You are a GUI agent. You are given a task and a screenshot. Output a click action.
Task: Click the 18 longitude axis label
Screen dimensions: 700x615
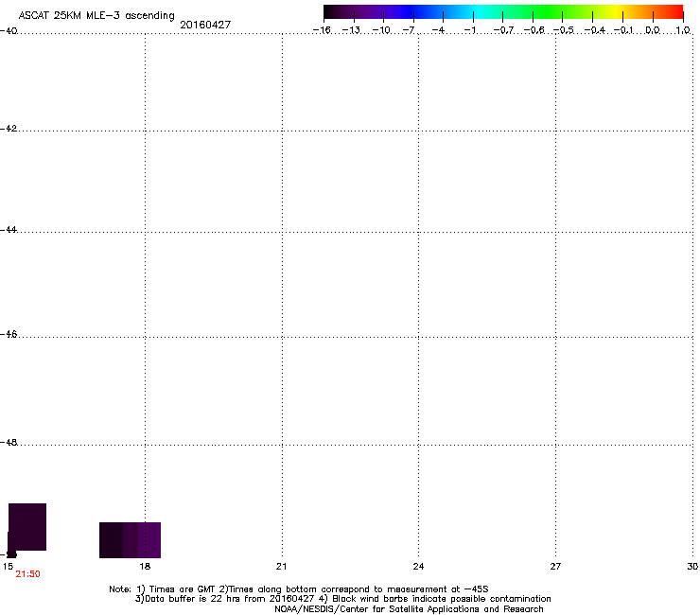tap(145, 567)
